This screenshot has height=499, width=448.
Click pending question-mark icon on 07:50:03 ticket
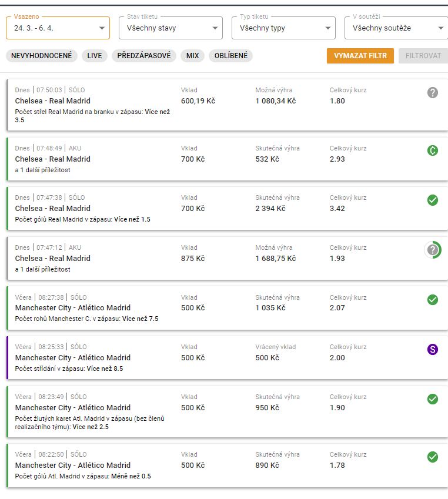pyautogui.click(x=432, y=93)
